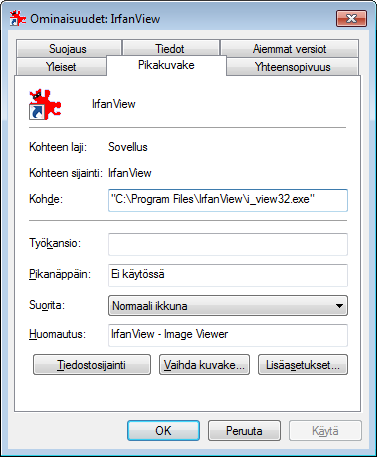
Task: Click the Pikanäppäin shortcut key field
Action: tap(228, 275)
